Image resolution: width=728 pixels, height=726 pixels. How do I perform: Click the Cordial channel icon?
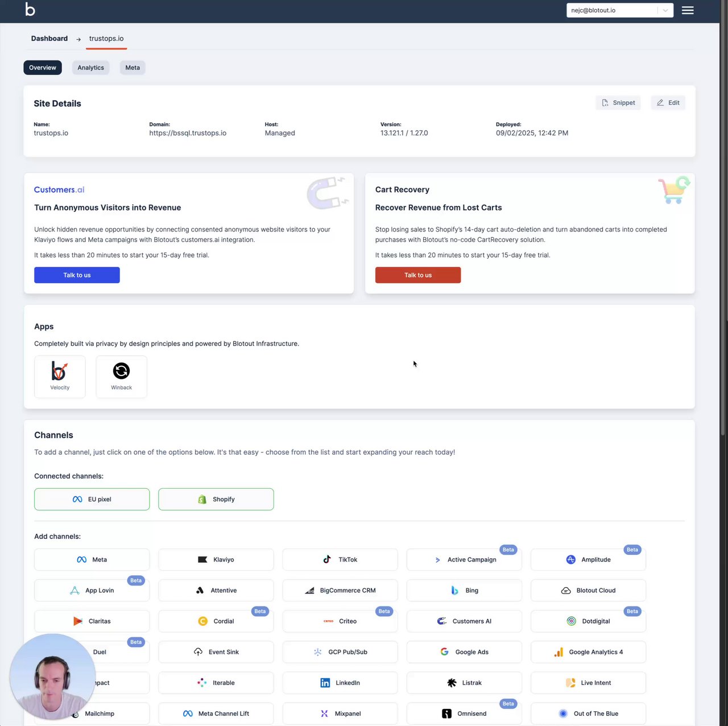202,621
